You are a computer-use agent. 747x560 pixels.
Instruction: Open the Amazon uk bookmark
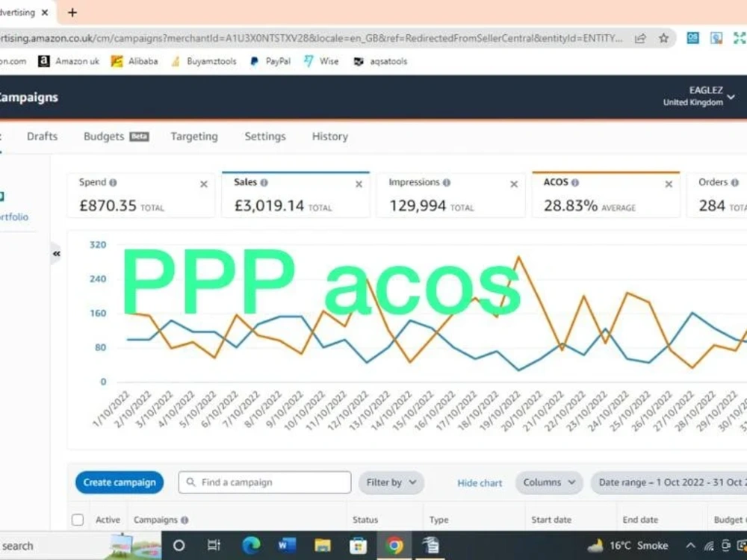point(69,61)
